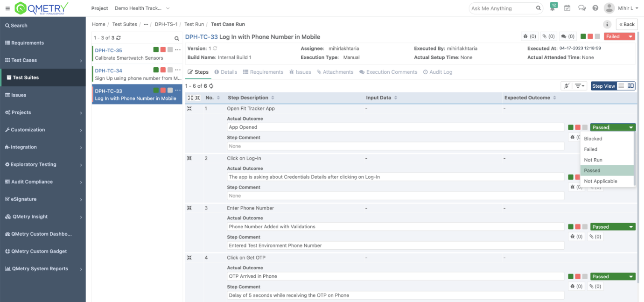644x302 pixels.
Task: Choose Blocked in the status list
Action: 607,139
